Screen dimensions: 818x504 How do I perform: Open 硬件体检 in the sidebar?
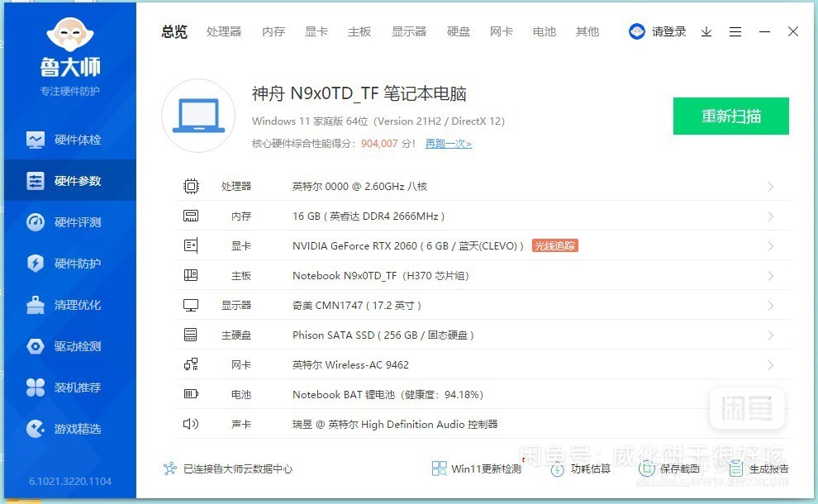pyautogui.click(x=68, y=140)
